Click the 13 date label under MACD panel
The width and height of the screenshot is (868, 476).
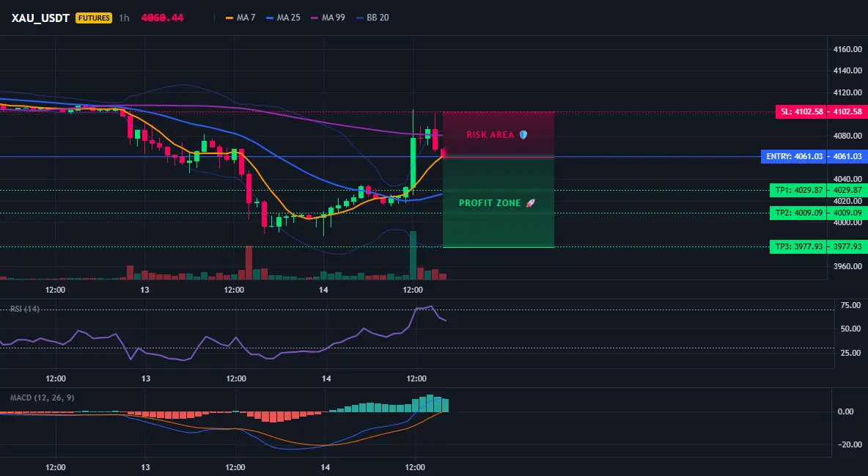pyautogui.click(x=145, y=467)
